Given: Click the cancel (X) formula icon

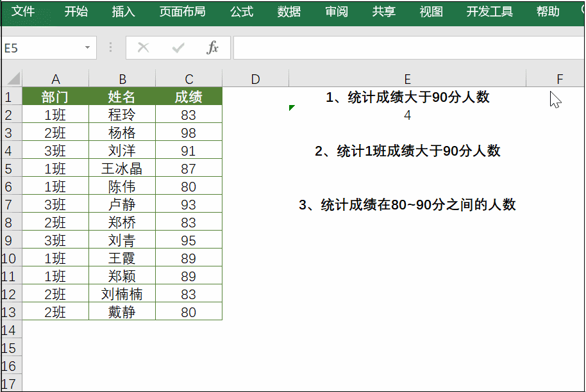Looking at the screenshot, I should coord(143,47).
